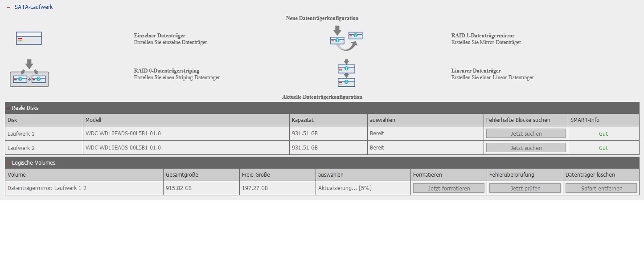Click free size 197.27 GB

coord(255,188)
